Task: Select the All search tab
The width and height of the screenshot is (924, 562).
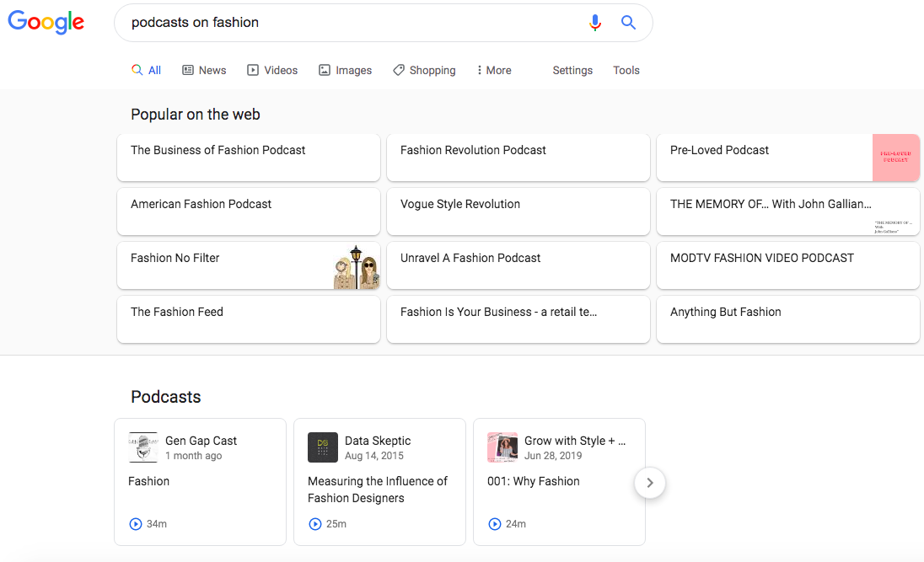Action: click(146, 70)
